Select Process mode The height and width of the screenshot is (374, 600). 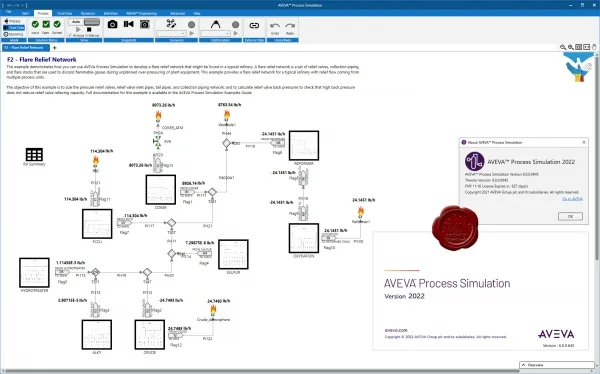(x=13, y=21)
